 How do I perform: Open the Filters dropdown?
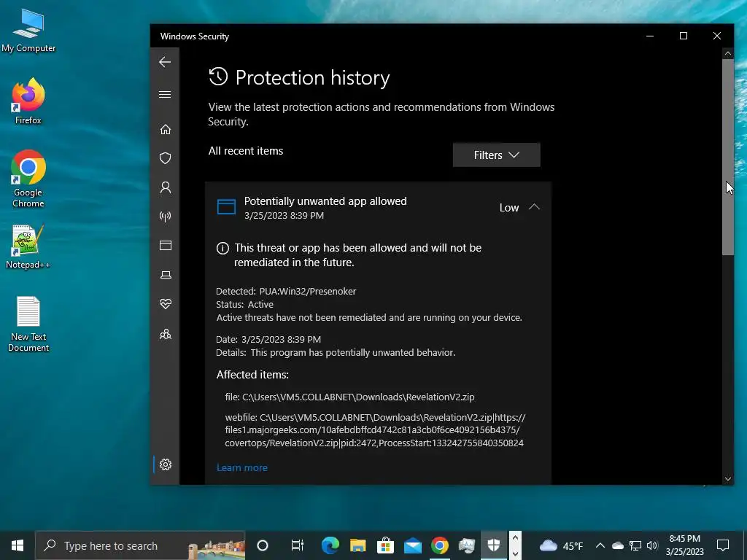click(x=496, y=155)
